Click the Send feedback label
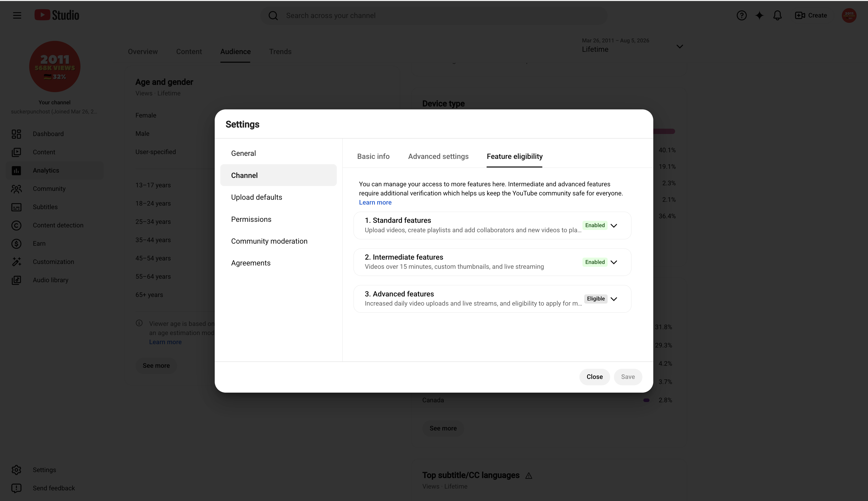Screen dimensions: 868x501 coord(54,488)
